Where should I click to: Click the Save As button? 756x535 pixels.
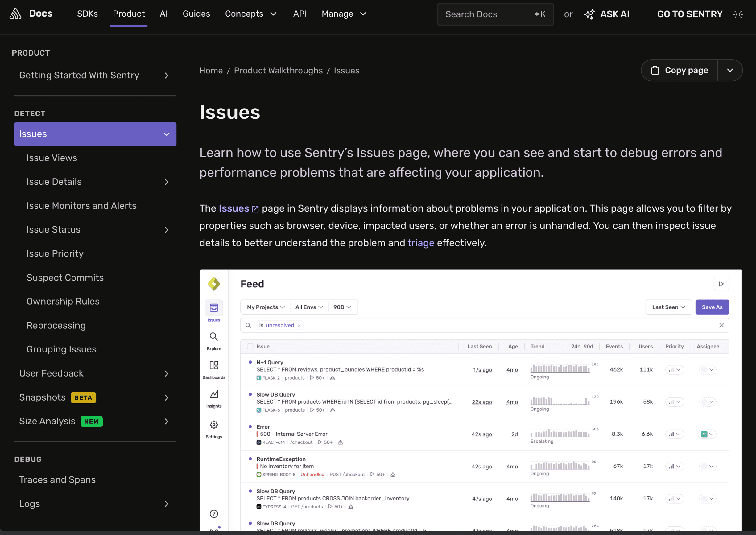[x=712, y=307]
